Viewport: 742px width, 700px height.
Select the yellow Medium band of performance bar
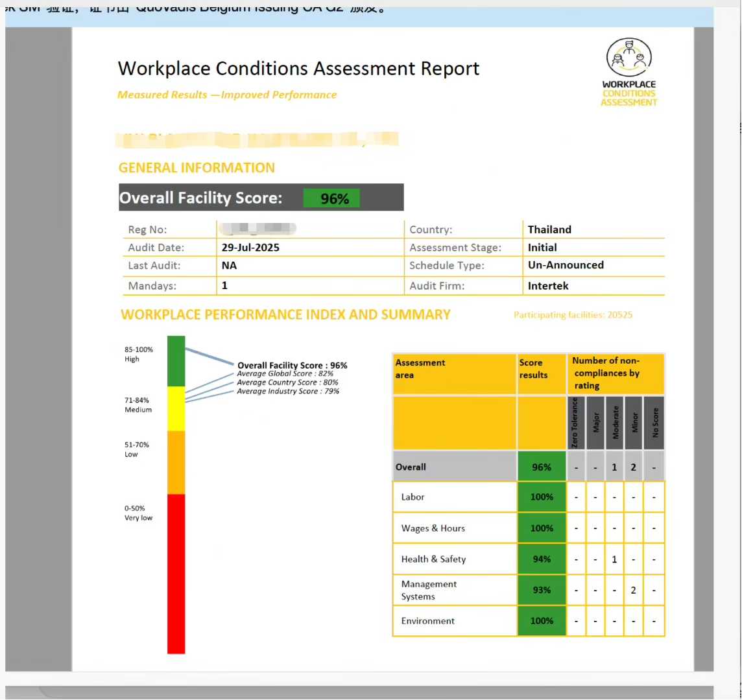pos(176,408)
